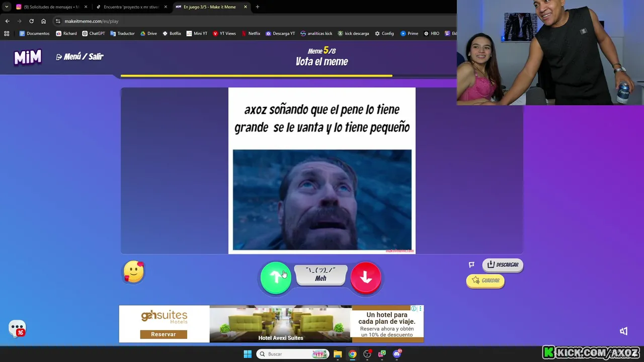Open the chat app with star icon in taskbar

382,354
